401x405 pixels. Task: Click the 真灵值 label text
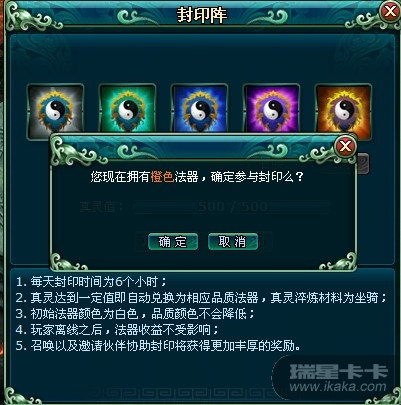[x=101, y=207]
